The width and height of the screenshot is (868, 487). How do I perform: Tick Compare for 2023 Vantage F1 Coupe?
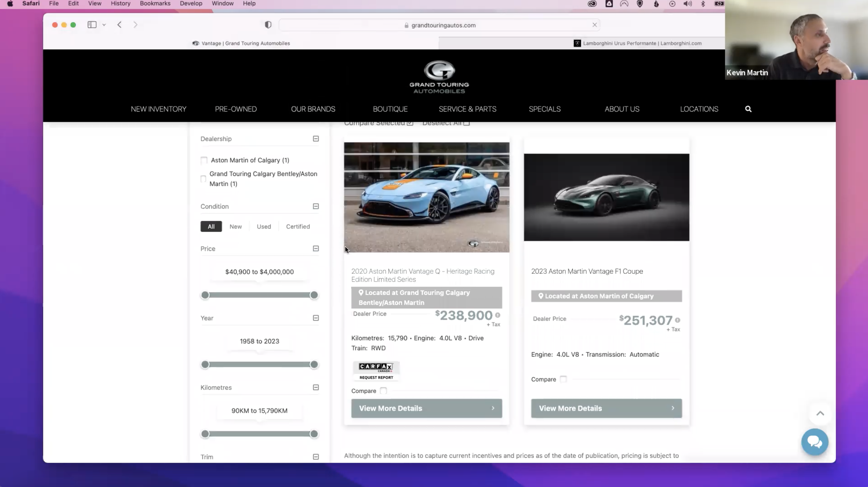tap(563, 379)
